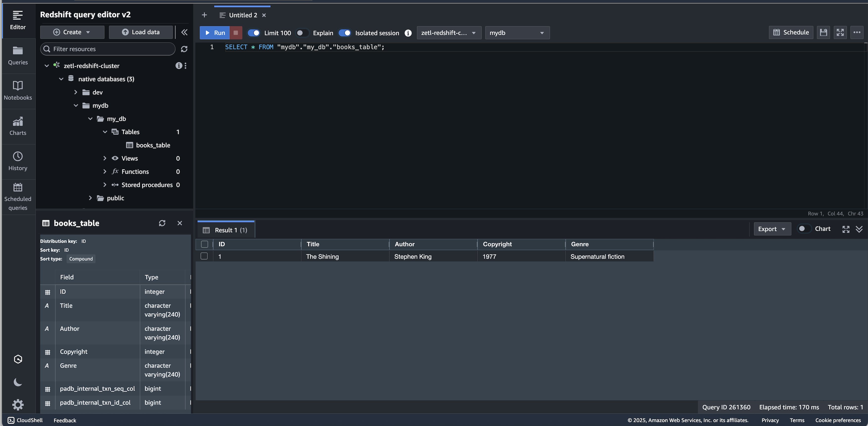Open the Queries sidebar section
This screenshot has width=868, height=426.
tap(18, 56)
